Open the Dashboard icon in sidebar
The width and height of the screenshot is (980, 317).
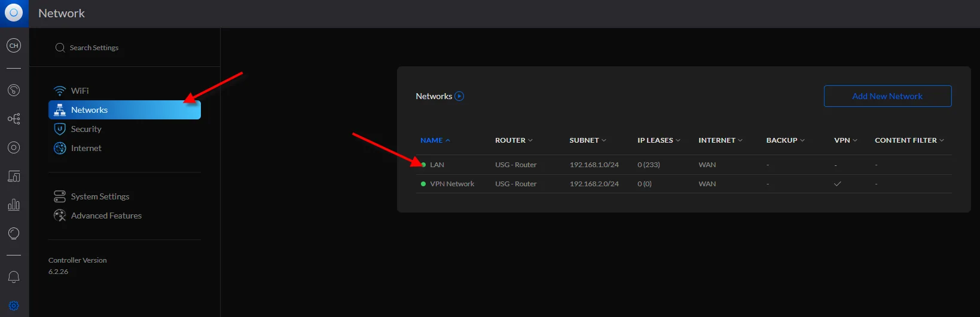pyautogui.click(x=14, y=90)
